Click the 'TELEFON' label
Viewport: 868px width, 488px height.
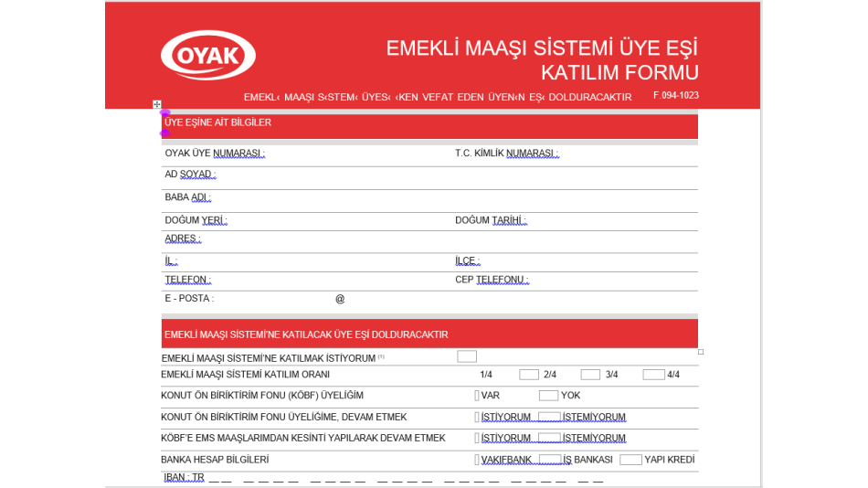[187, 280]
